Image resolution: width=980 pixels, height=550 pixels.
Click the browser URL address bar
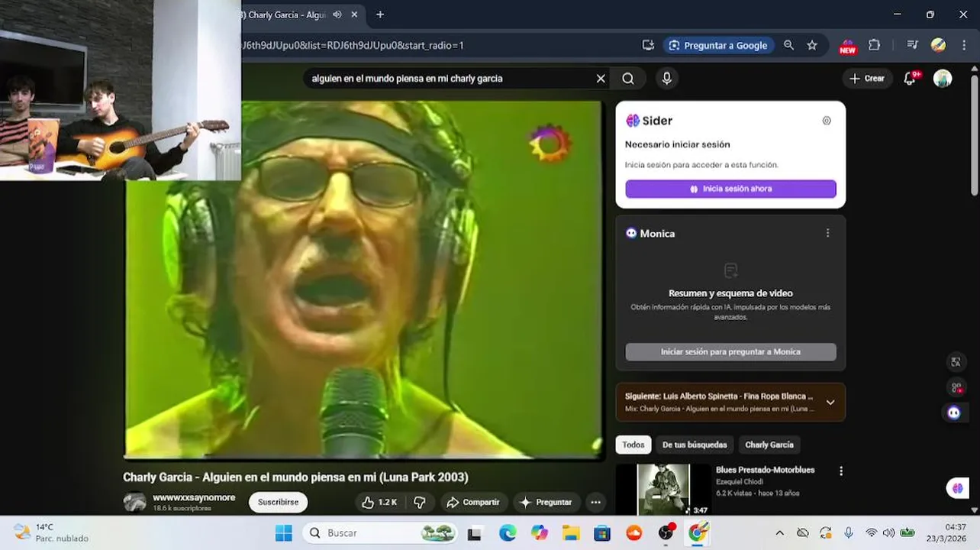(439, 45)
